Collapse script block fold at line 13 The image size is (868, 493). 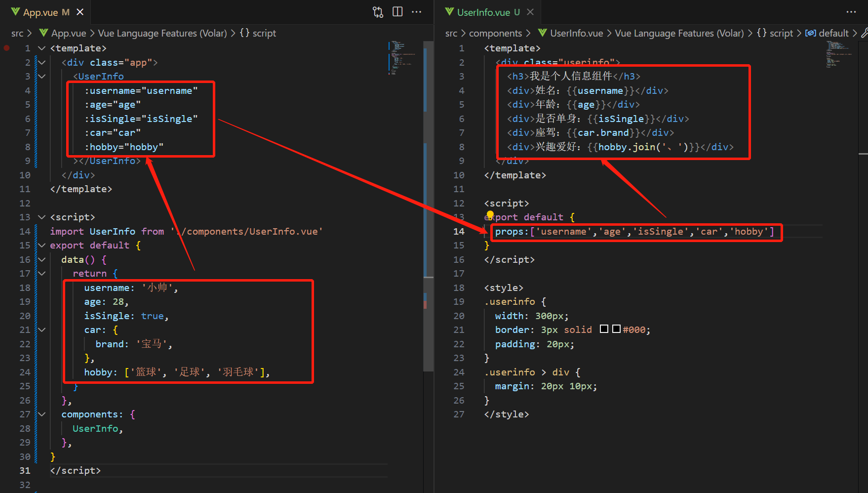[42, 217]
